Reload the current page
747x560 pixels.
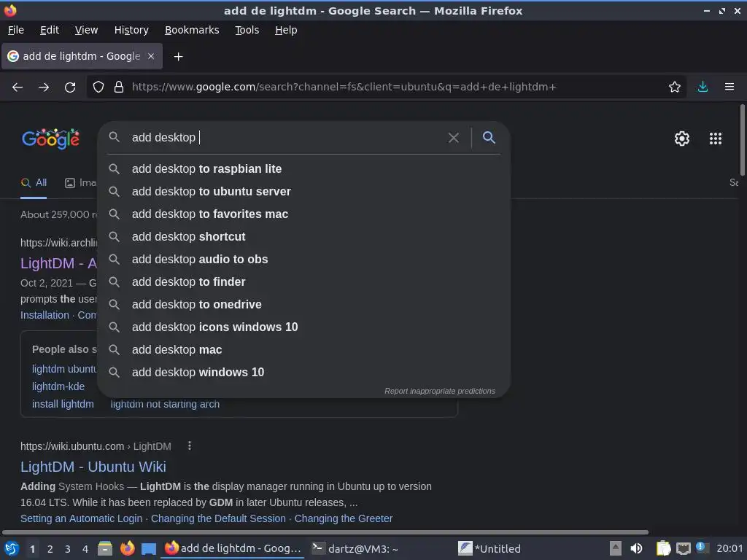coord(70,87)
